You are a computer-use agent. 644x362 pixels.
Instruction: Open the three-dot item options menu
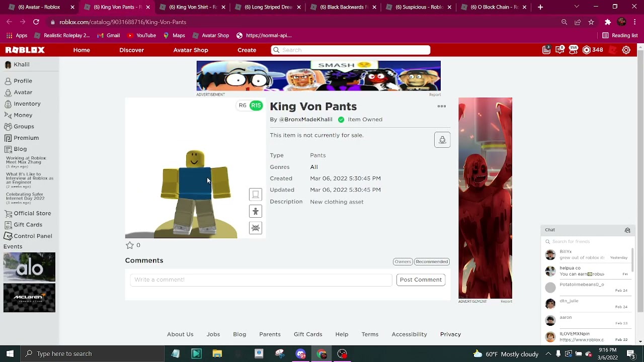[442, 106]
